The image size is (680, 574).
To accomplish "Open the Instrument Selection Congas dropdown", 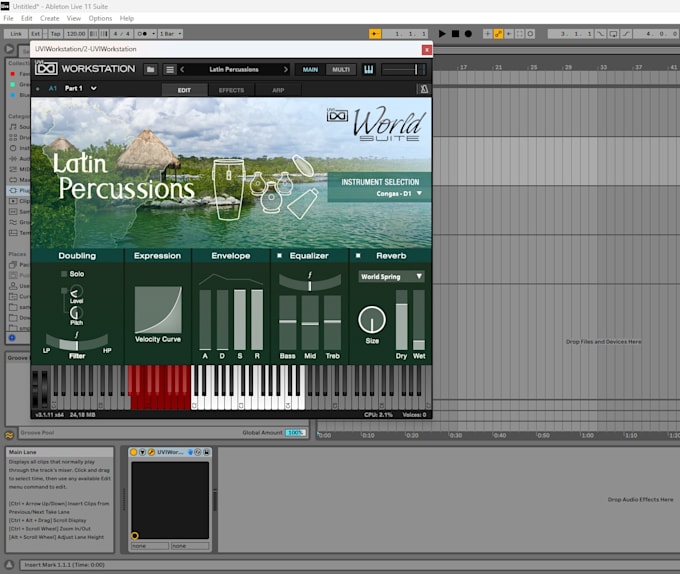I will click(399, 194).
